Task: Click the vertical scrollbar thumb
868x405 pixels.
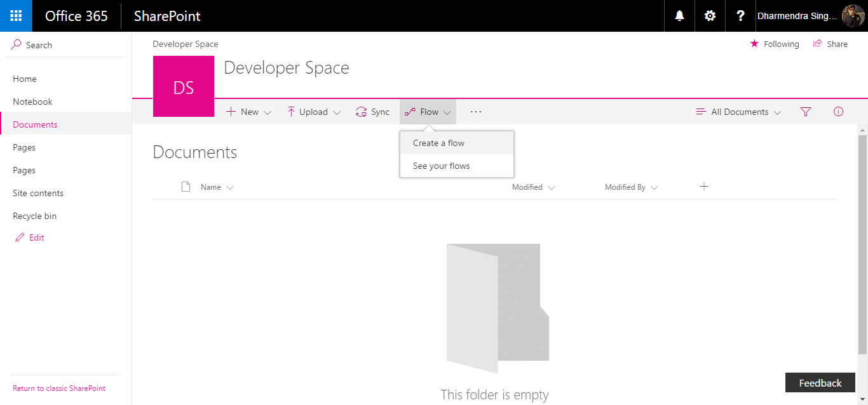Action: 862,244
